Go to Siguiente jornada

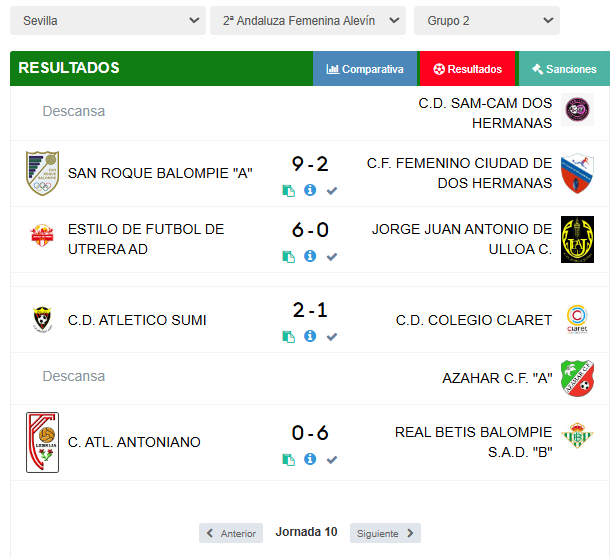point(385,533)
